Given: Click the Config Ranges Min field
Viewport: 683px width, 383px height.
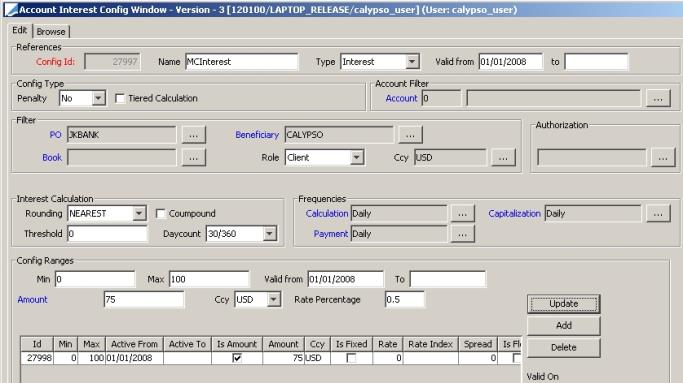Looking at the screenshot, I should 95,279.
